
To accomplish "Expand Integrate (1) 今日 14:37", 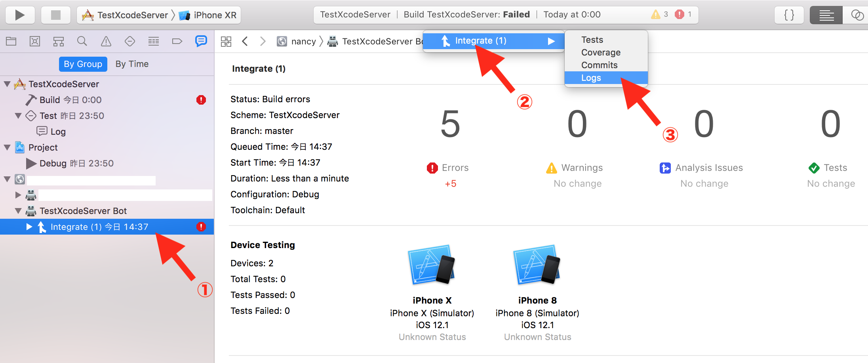I will point(29,227).
